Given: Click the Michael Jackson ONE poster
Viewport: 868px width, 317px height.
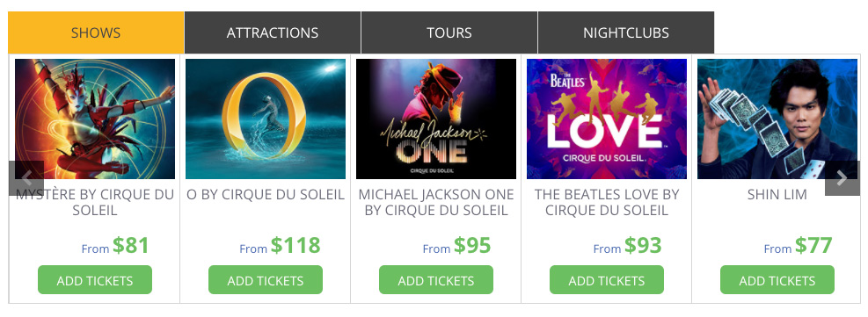Looking at the screenshot, I should (435, 119).
